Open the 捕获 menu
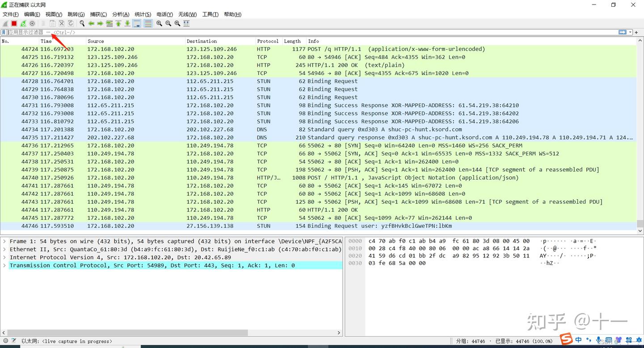 click(98, 14)
